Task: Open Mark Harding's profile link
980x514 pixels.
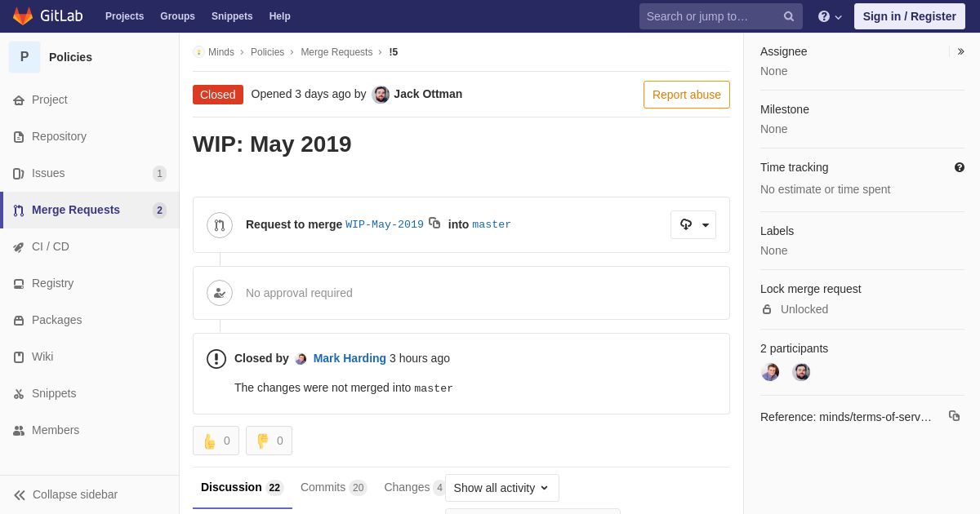Action: (350, 358)
